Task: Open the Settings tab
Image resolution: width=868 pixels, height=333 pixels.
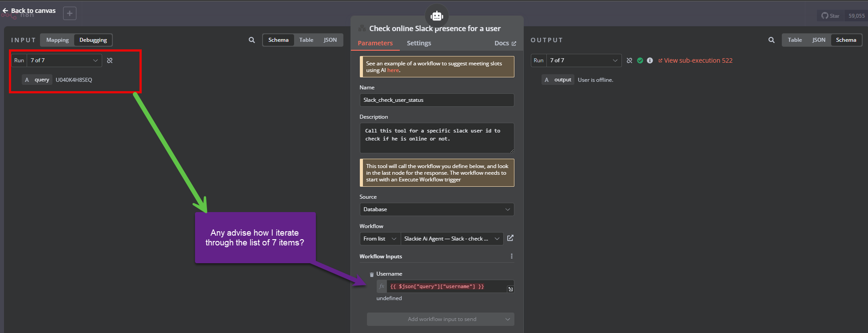Action: pyautogui.click(x=419, y=43)
